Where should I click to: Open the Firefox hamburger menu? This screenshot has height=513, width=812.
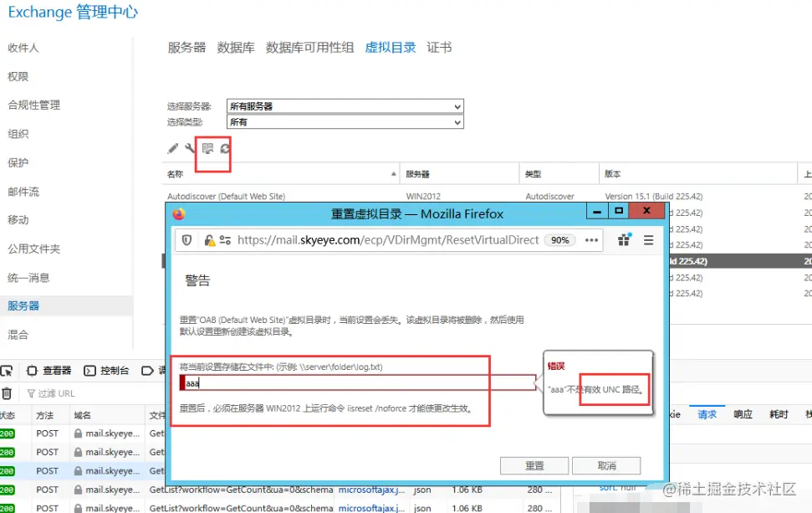coord(648,240)
